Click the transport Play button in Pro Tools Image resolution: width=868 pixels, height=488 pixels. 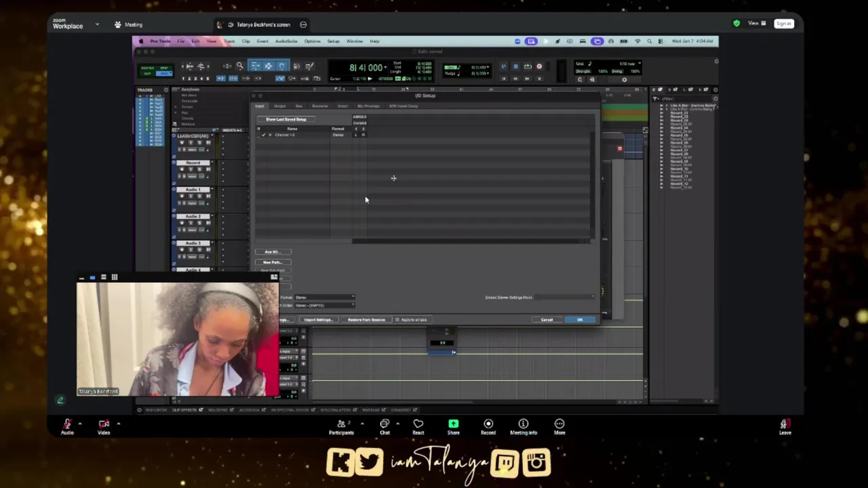[527, 66]
